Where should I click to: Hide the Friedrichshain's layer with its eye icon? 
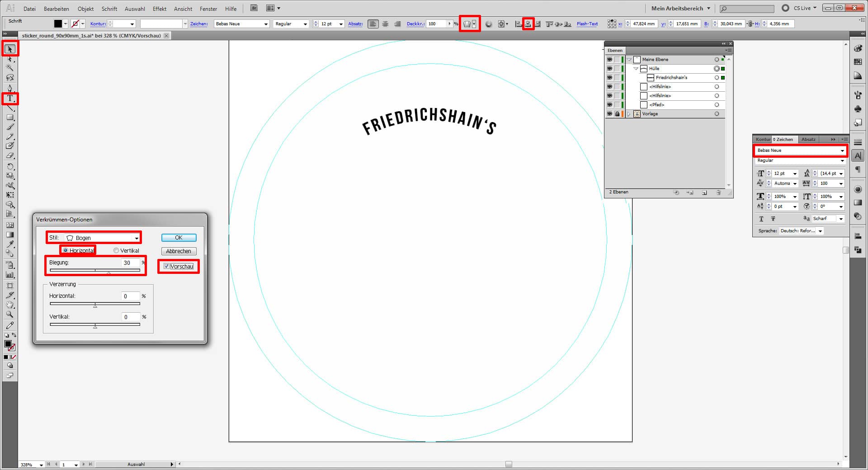click(x=609, y=78)
